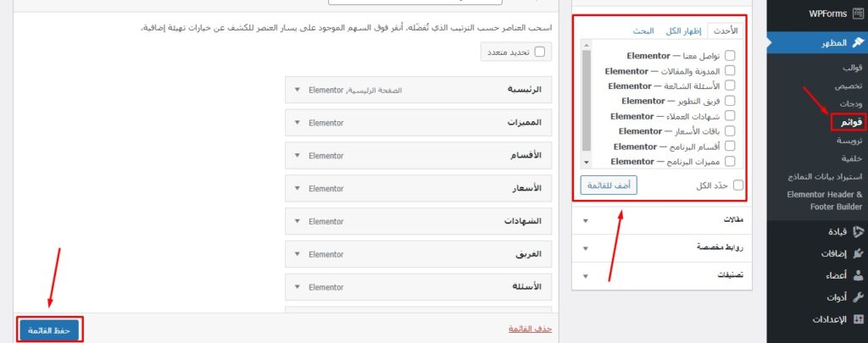The height and width of the screenshot is (343, 868).
Task: Click the pages list scrollbar up arrow
Action: pos(587,45)
